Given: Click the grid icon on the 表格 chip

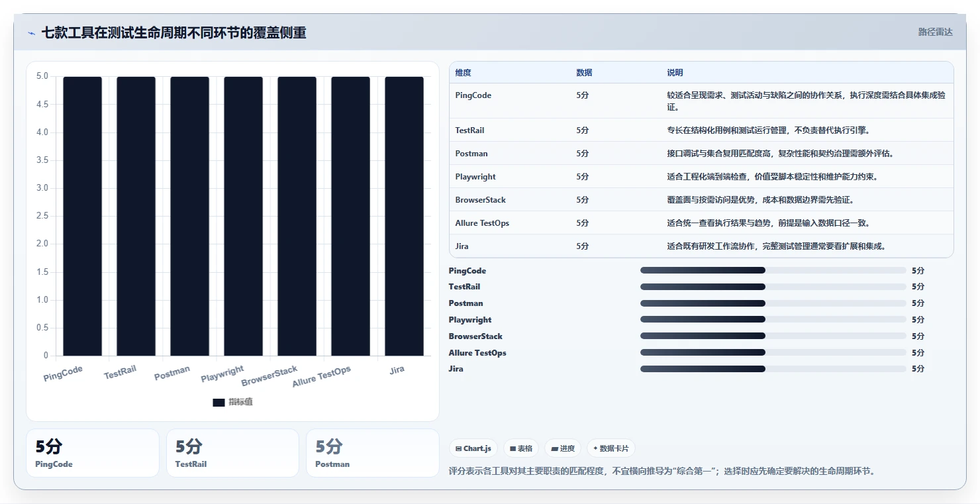Looking at the screenshot, I should point(513,449).
